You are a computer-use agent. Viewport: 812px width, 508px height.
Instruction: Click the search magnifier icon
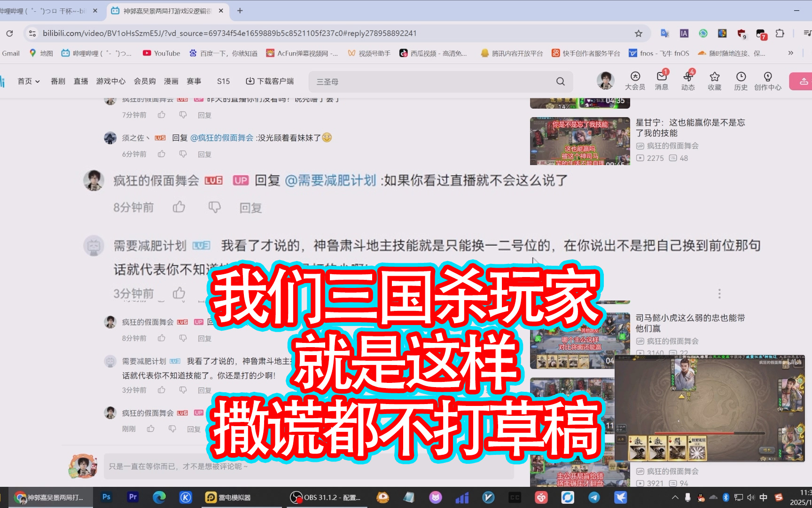coord(560,81)
